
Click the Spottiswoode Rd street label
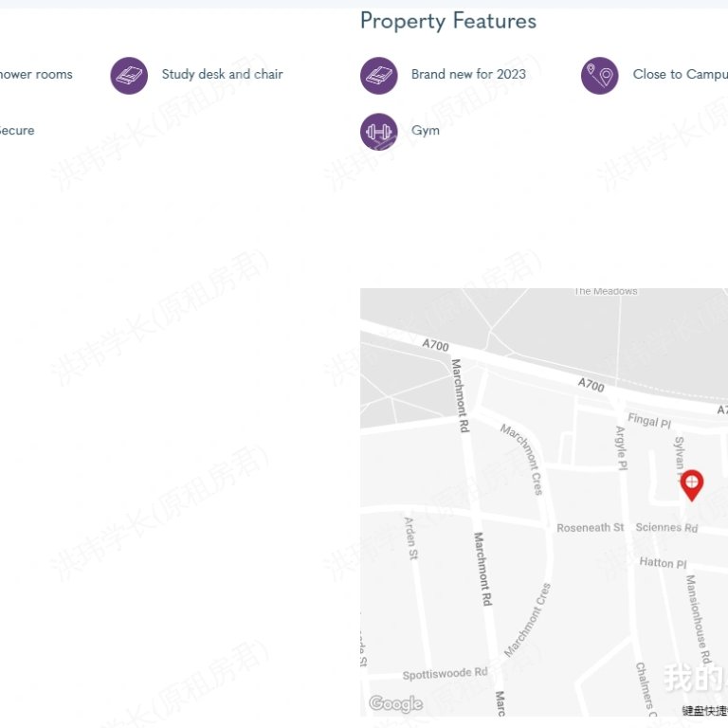[445, 674]
